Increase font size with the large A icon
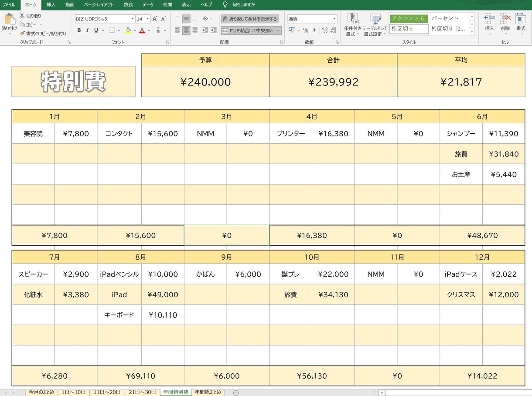 [x=155, y=19]
